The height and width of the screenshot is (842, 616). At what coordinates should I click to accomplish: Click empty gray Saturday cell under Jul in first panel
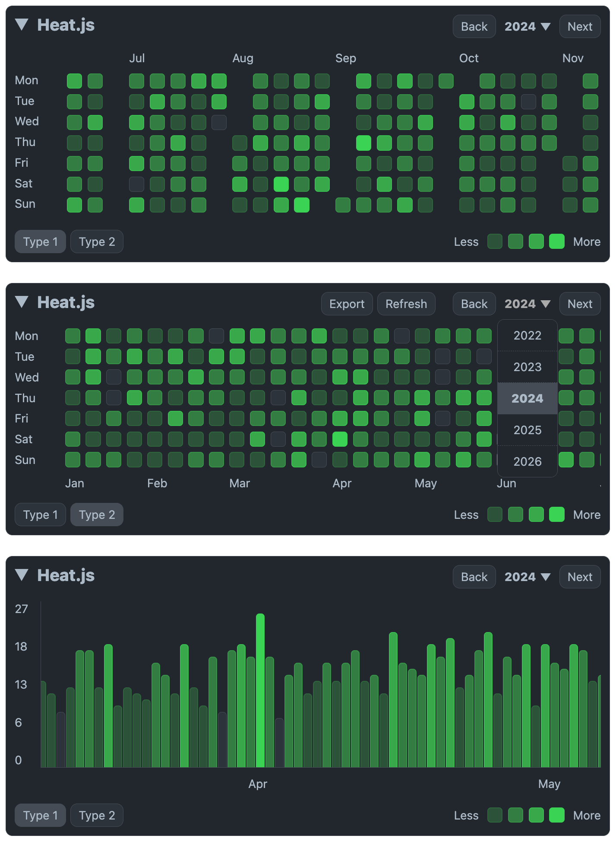pos(136,184)
